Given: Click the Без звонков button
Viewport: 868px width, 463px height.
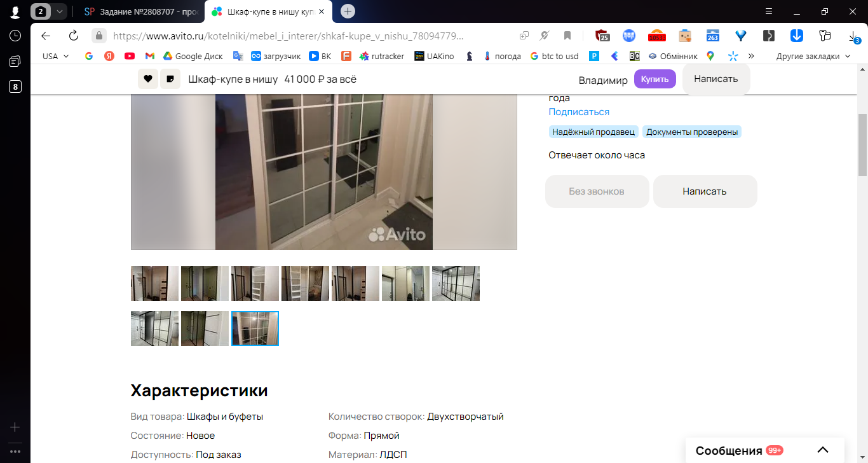Looking at the screenshot, I should coord(597,191).
